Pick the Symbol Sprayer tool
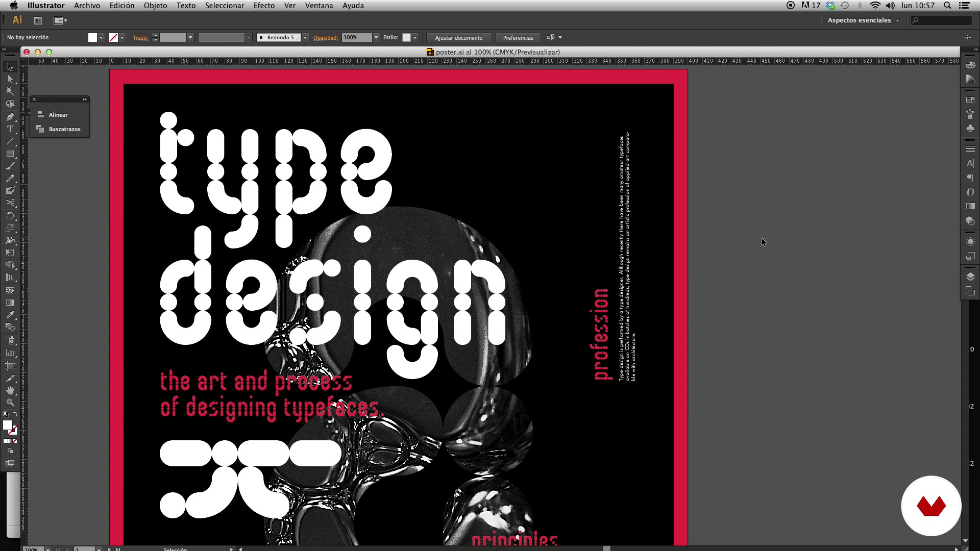The width and height of the screenshot is (980, 551). click(10, 340)
